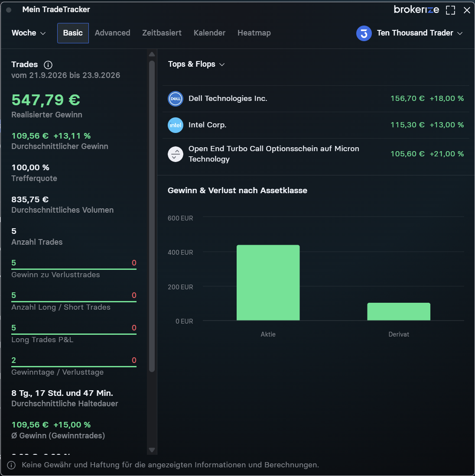Image resolution: width=475 pixels, height=476 pixels.
Task: Click the 600 EUR axis label
Action: pos(180,218)
